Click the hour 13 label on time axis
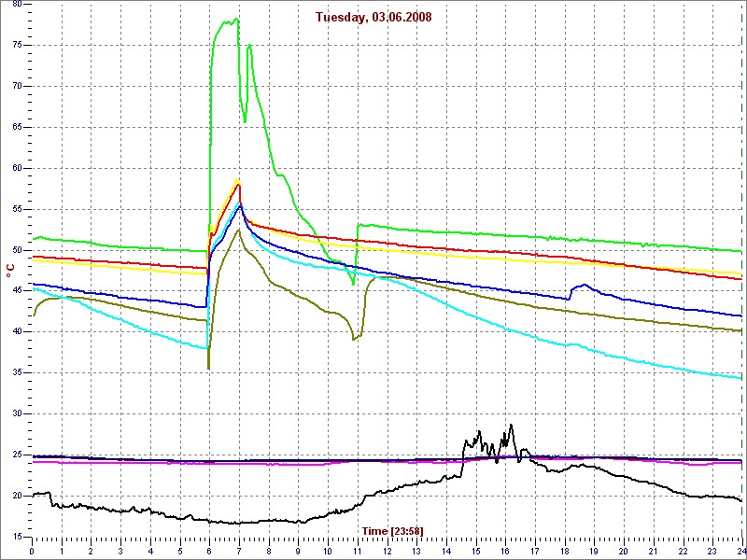 coord(416,552)
